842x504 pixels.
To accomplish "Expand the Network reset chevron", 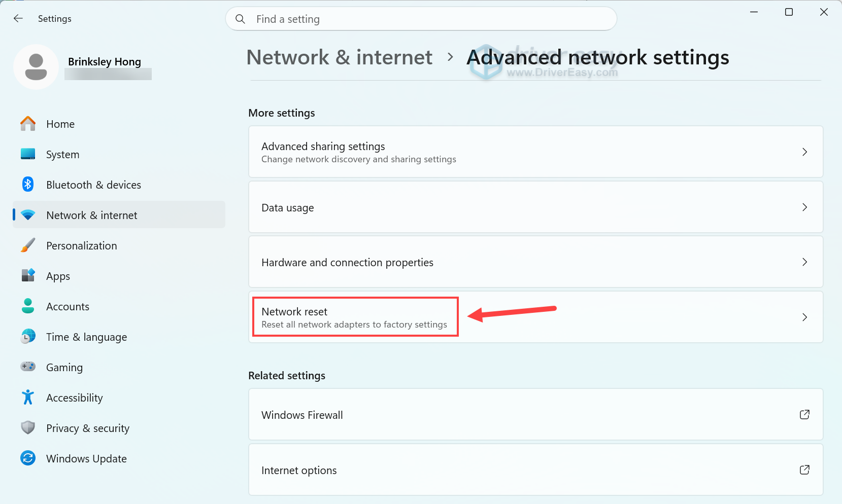I will pyautogui.click(x=804, y=317).
